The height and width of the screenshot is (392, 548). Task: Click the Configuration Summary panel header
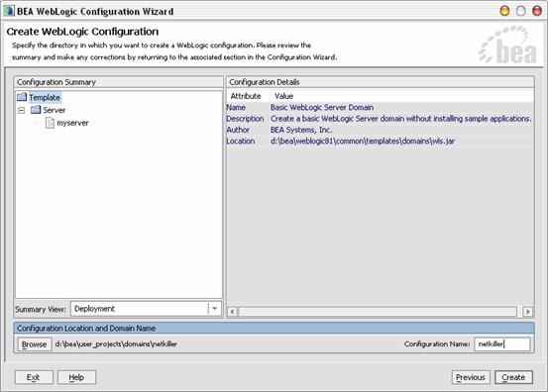tap(119, 82)
